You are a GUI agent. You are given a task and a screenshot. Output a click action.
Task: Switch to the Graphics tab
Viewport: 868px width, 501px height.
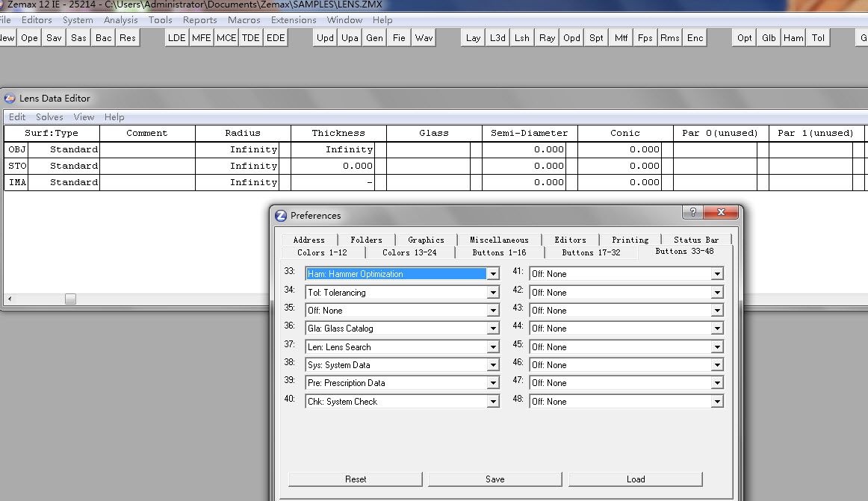point(426,240)
